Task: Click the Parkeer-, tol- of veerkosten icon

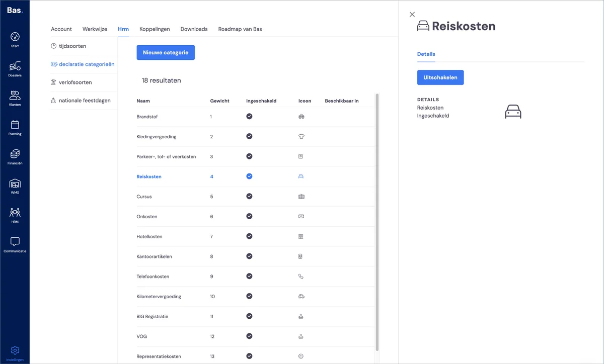Action: click(300, 156)
